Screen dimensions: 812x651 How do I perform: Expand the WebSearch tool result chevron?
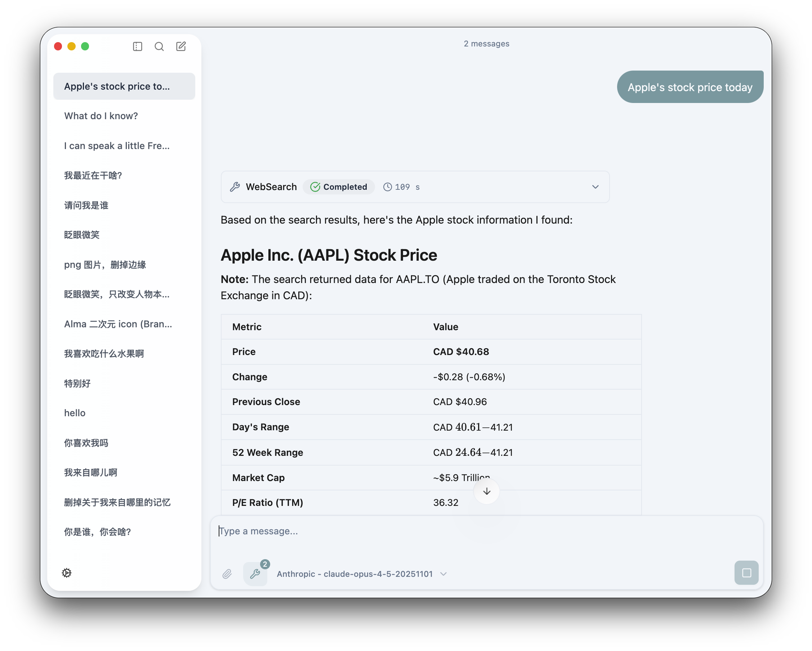coord(595,187)
